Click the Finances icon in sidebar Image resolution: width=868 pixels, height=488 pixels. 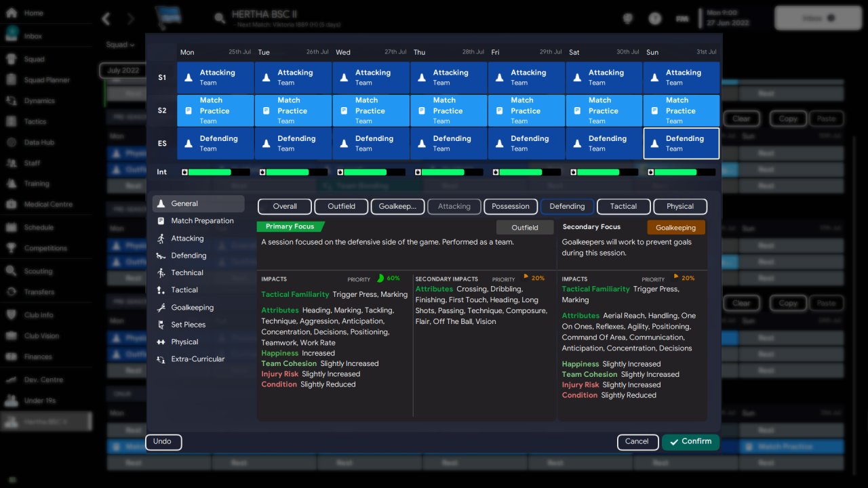pyautogui.click(x=12, y=357)
